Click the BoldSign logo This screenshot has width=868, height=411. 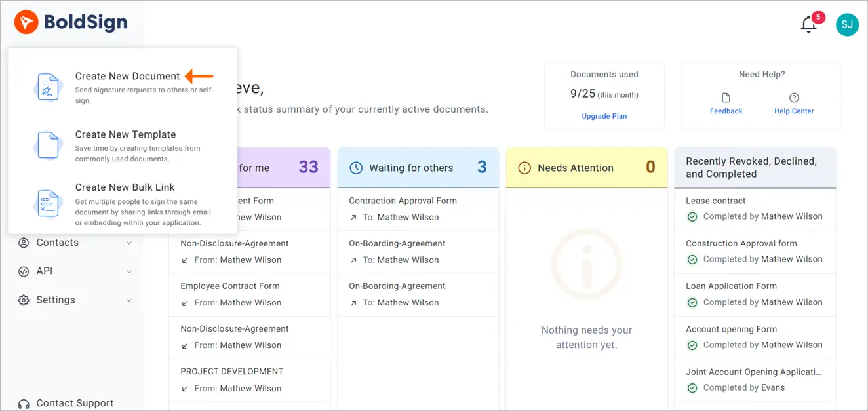pyautogui.click(x=71, y=23)
